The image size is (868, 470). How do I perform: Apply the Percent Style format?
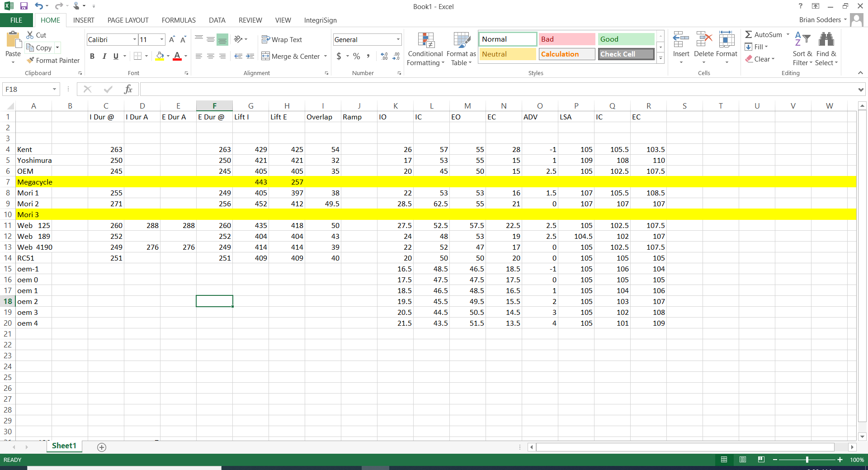pos(357,56)
